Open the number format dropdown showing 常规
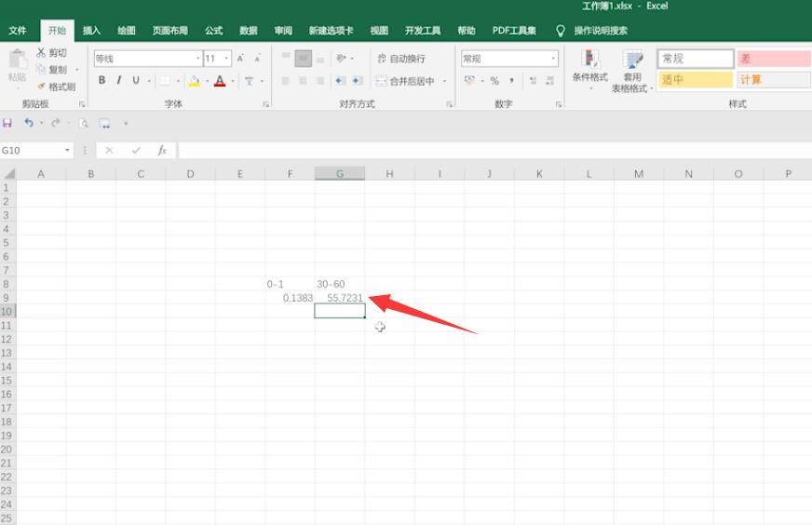Viewport: 812px width, 525px height. (x=553, y=59)
